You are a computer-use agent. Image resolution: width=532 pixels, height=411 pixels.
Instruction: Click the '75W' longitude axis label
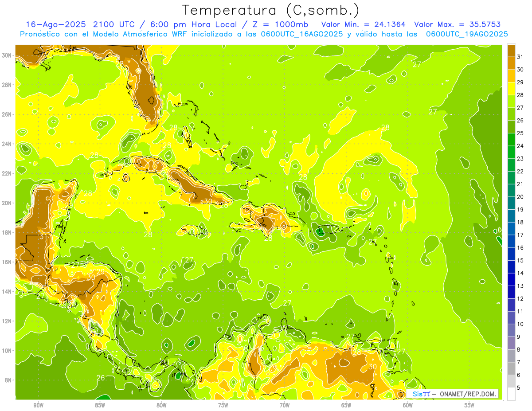point(223,405)
